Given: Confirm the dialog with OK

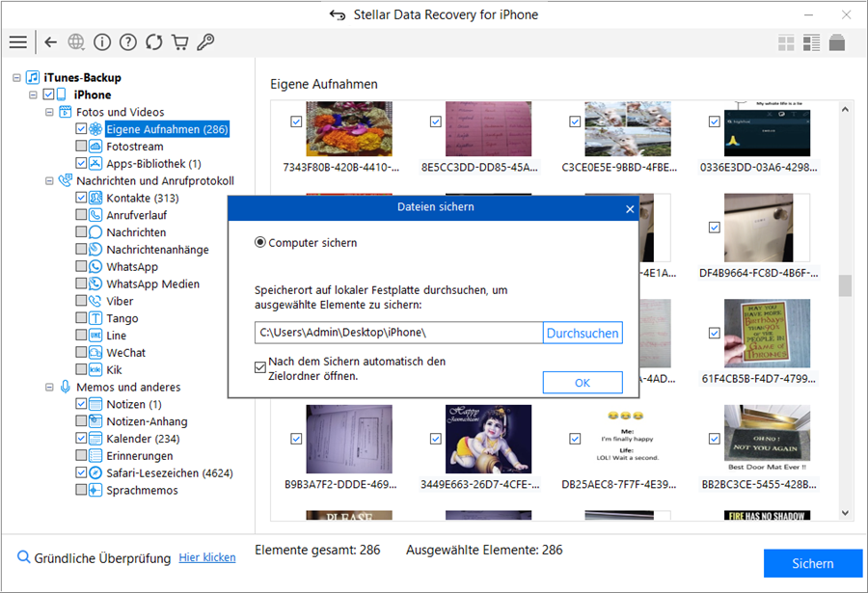Looking at the screenshot, I should pyautogui.click(x=583, y=383).
